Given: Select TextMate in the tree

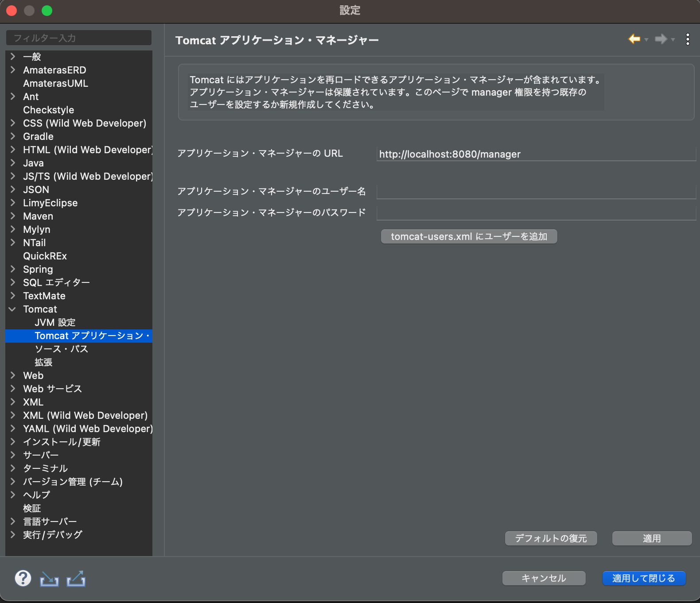Looking at the screenshot, I should [x=44, y=296].
